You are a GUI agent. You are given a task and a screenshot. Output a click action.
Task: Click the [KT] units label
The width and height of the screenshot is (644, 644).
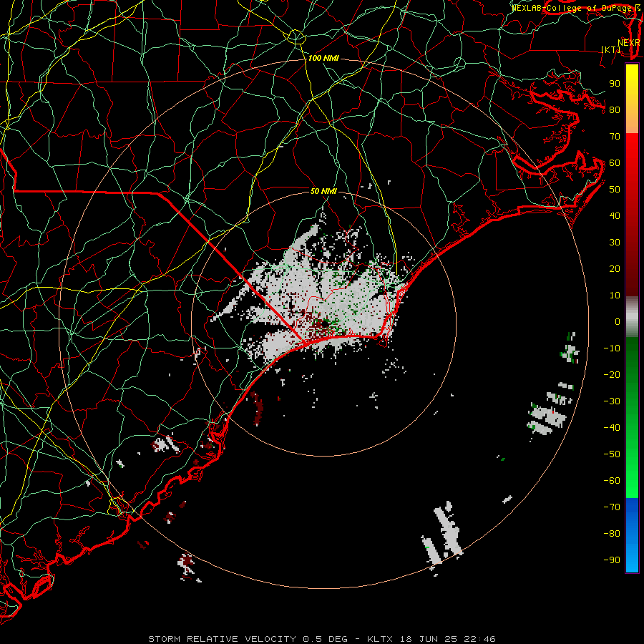click(611, 49)
